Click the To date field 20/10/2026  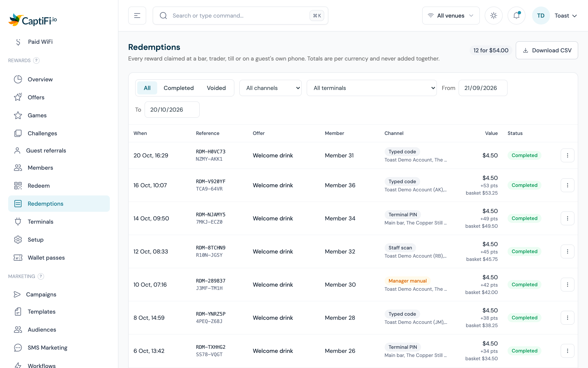[x=172, y=110]
